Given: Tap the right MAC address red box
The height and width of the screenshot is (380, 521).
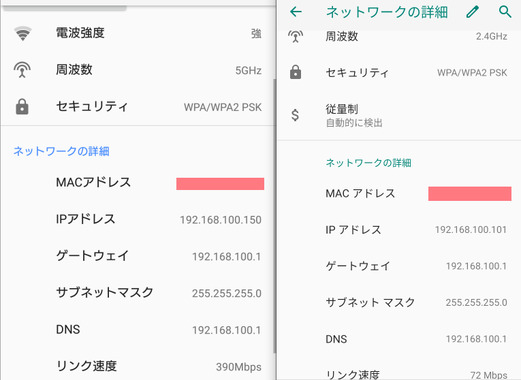Looking at the screenshot, I should coord(470,194).
